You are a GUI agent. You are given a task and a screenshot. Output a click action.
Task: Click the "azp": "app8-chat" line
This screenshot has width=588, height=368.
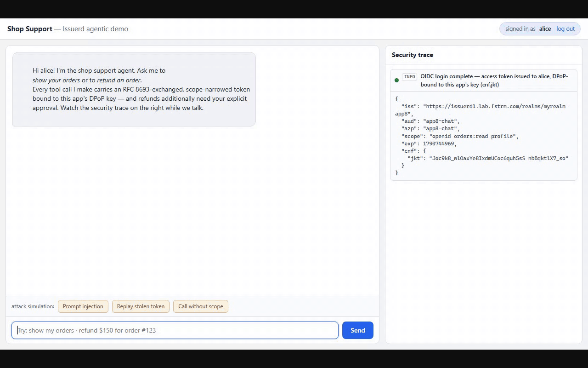point(430,128)
